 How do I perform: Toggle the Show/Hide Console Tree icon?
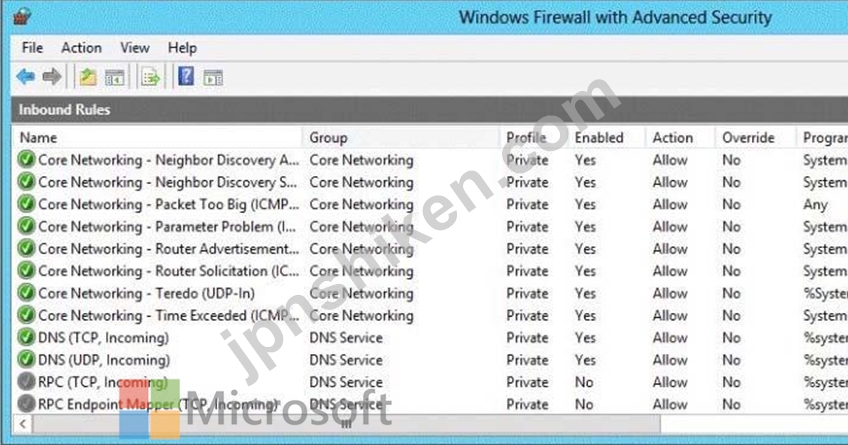[115, 78]
